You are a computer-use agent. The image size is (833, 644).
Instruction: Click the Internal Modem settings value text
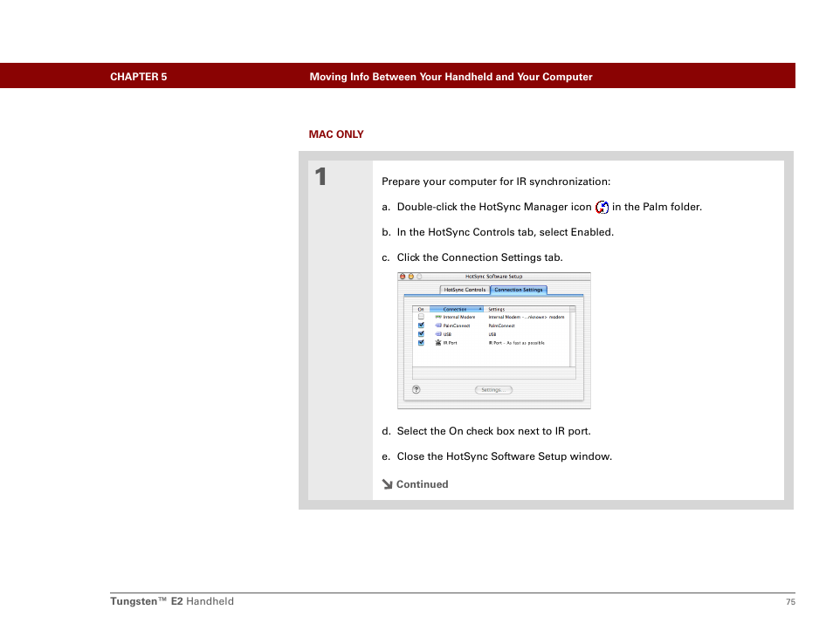(x=527, y=317)
